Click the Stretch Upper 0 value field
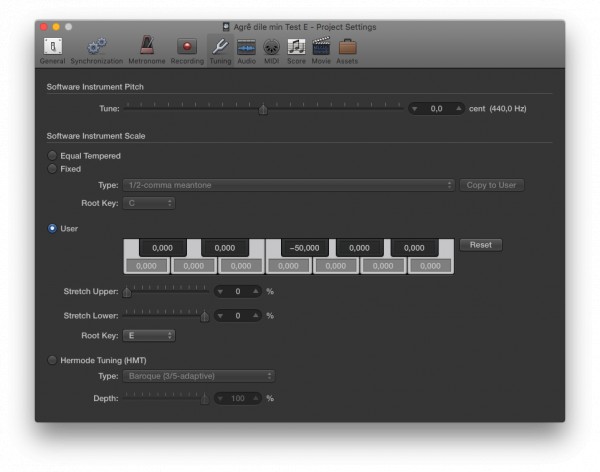The width and height of the screenshot is (600, 472). click(238, 292)
